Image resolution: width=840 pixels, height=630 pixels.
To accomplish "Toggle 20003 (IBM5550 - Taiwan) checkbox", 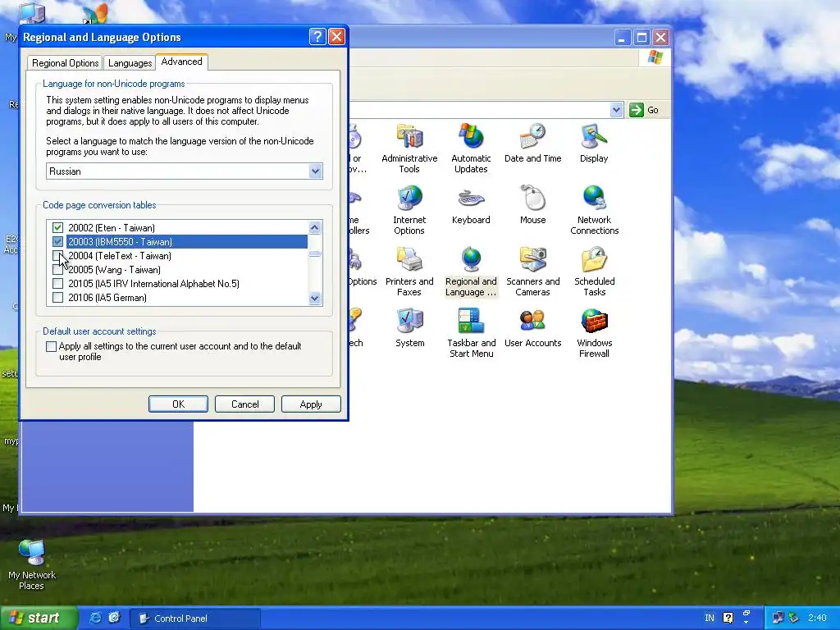I will coord(58,242).
